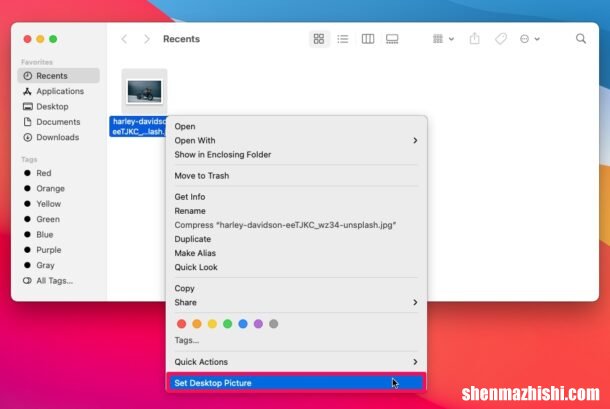This screenshot has width=610, height=409.
Task: Apply the orange tag color dot
Action: tap(197, 323)
